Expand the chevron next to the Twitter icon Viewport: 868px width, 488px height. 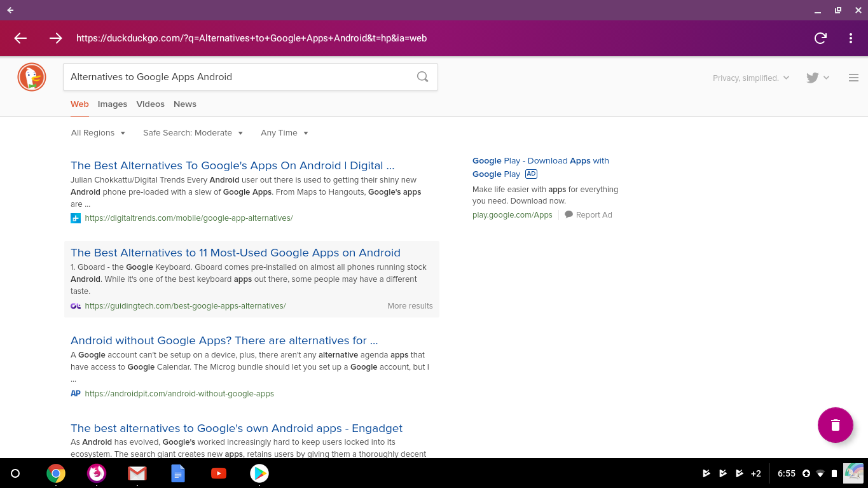(826, 78)
